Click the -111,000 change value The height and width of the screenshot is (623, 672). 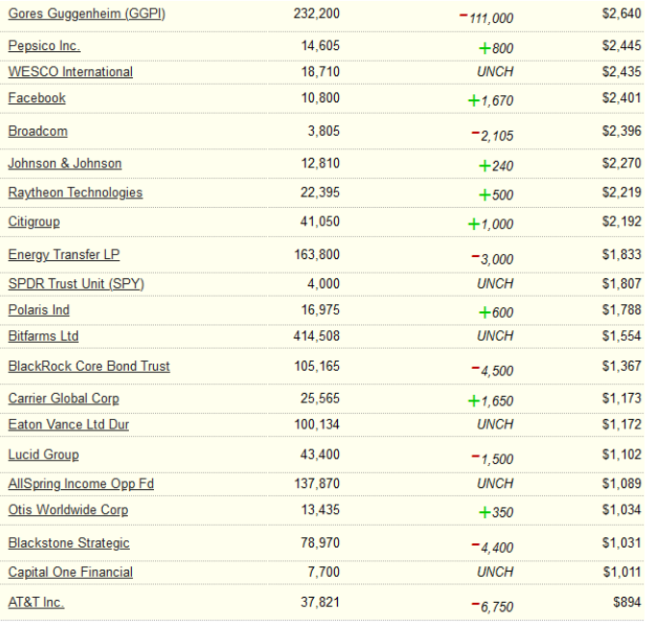486,18
